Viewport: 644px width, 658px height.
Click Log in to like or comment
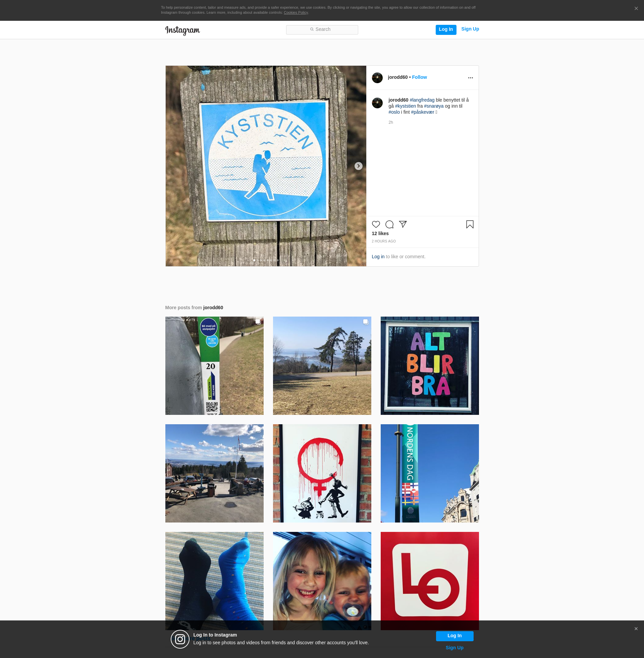click(x=378, y=257)
